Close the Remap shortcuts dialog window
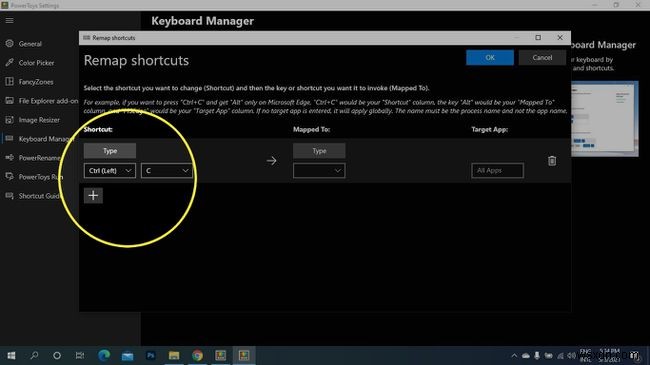The height and width of the screenshot is (365, 650). point(560,37)
